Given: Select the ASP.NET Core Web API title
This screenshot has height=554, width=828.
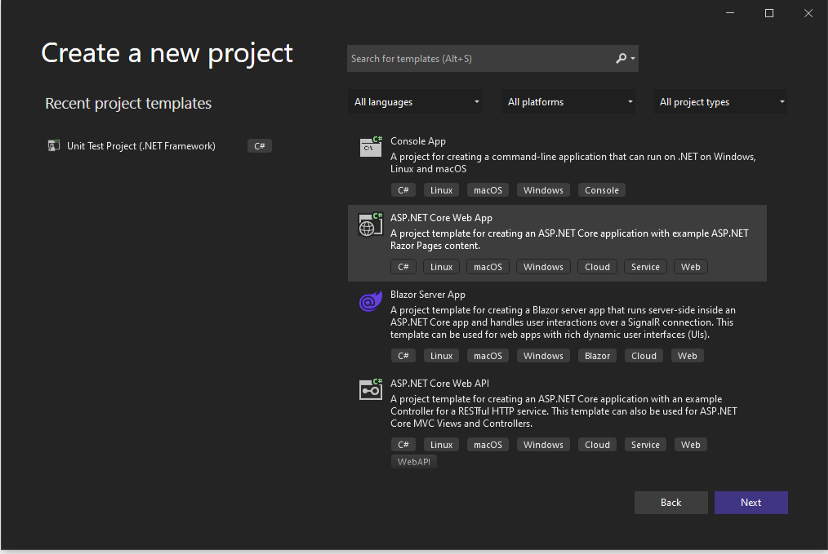Looking at the screenshot, I should click(x=439, y=383).
